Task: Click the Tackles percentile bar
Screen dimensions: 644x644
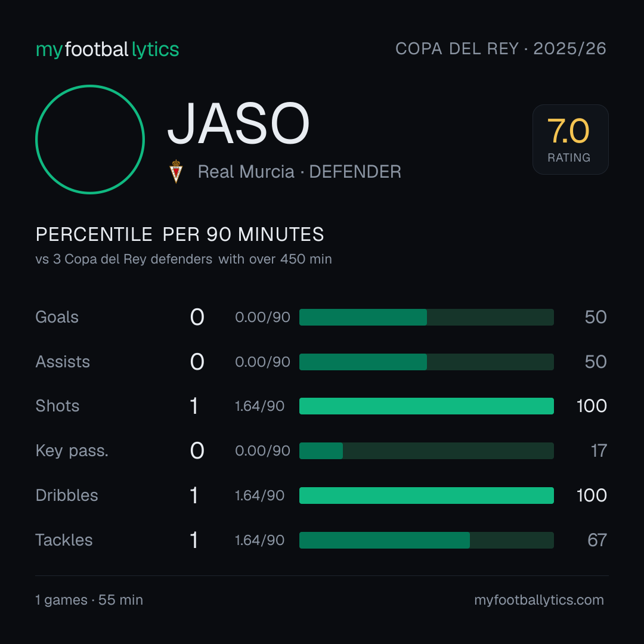Action: 426,540
